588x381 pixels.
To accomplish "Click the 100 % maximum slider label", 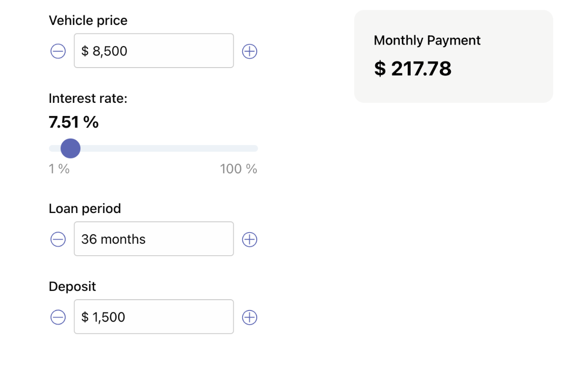I will coord(239,169).
